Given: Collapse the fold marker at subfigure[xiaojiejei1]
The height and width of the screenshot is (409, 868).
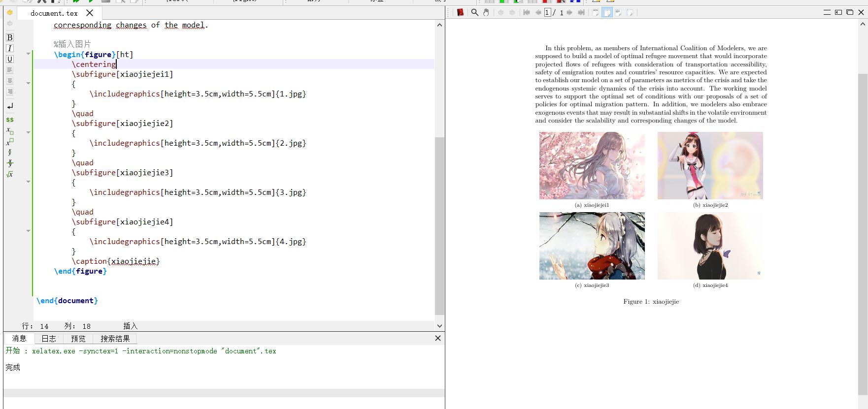Looking at the screenshot, I should point(28,83).
